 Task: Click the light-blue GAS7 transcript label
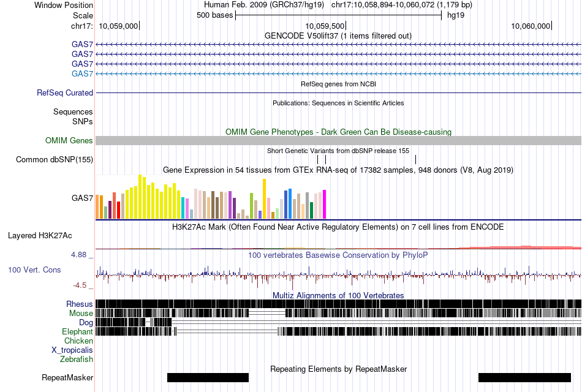point(83,74)
